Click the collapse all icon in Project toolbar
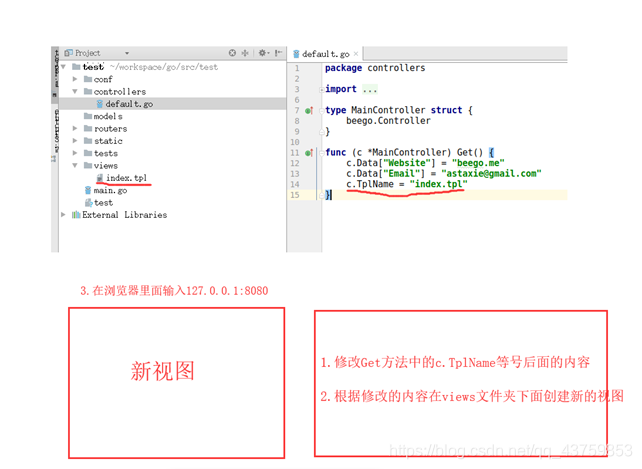Screen dimensions: 642x469 pyautogui.click(x=245, y=53)
